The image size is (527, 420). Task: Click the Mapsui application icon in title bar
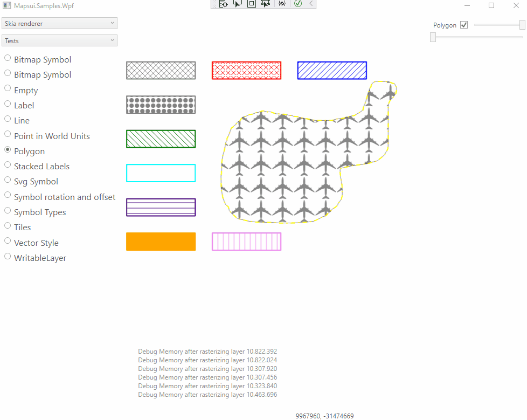[x=6, y=5]
